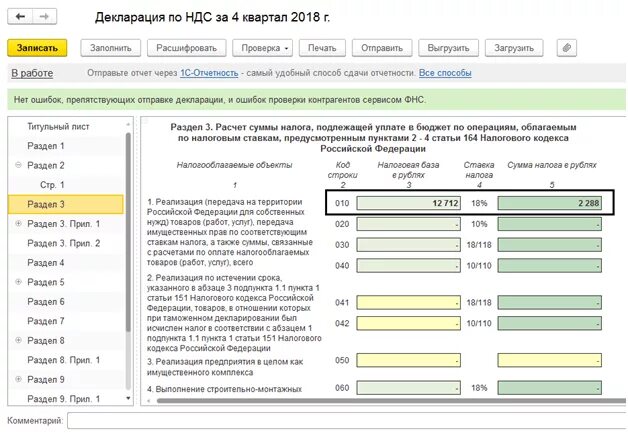Click the tax base field in row 010

point(409,203)
